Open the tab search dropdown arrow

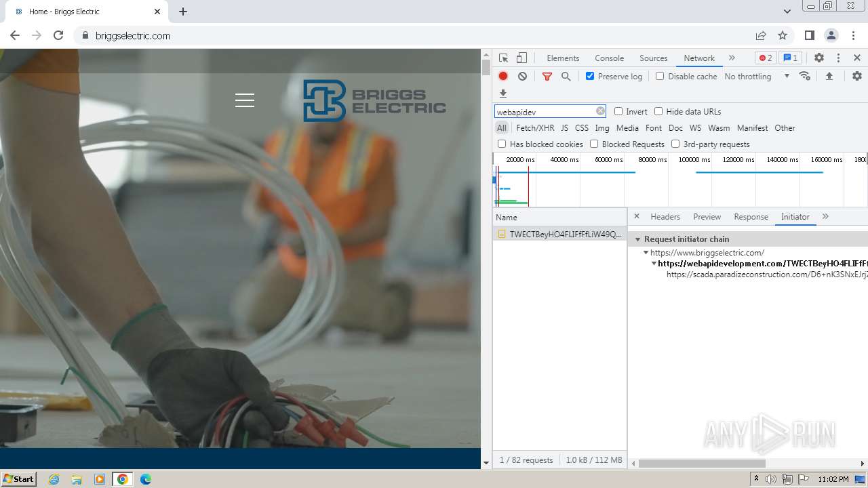pyautogui.click(x=787, y=12)
